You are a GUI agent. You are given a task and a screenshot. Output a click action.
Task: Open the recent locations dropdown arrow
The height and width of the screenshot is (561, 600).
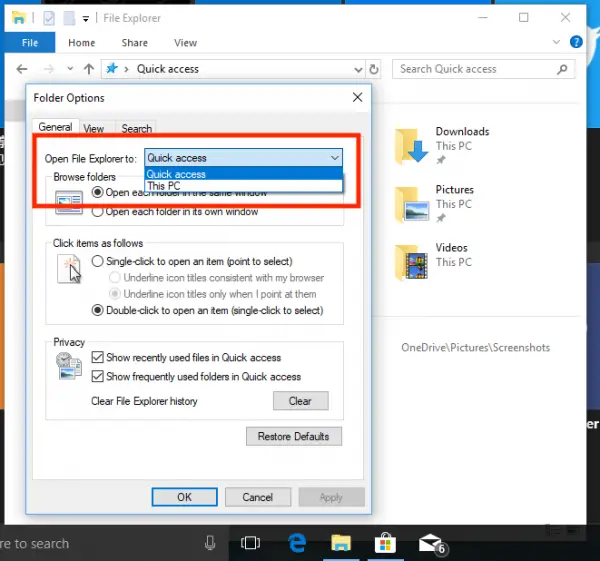(70, 69)
